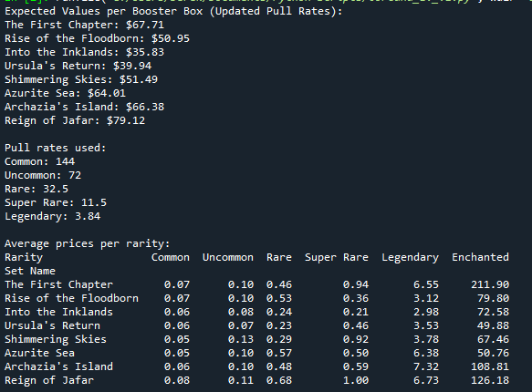
Task: Click Legendary value 6.55 for First Chapter
Action: [426, 284]
